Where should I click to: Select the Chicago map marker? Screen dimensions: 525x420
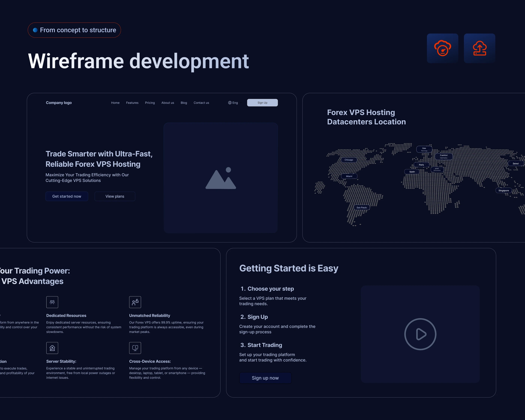tap(349, 160)
